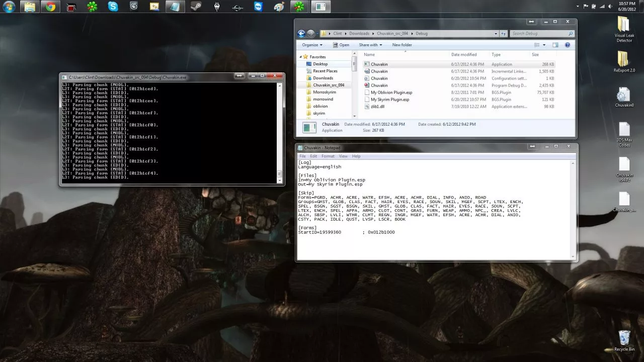Click inside the Notepad text area
644x362 pixels.
434,209
